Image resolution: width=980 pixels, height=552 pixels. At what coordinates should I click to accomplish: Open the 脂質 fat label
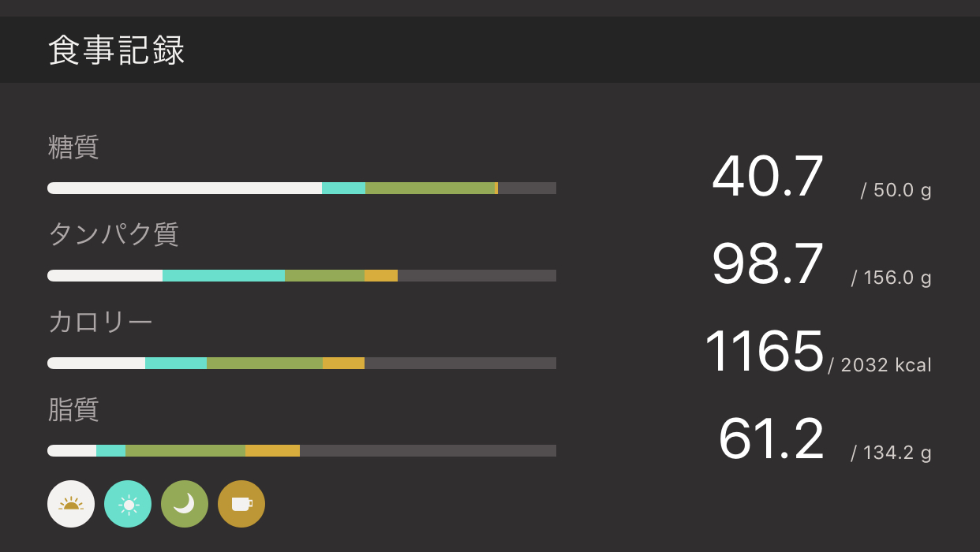click(x=73, y=410)
